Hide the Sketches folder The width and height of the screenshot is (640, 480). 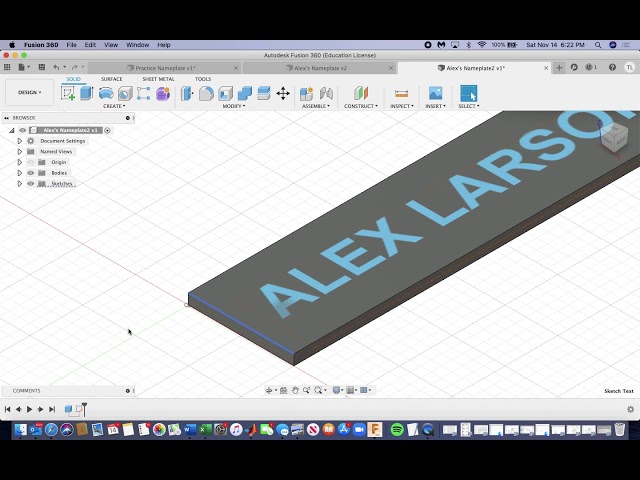tap(31, 184)
